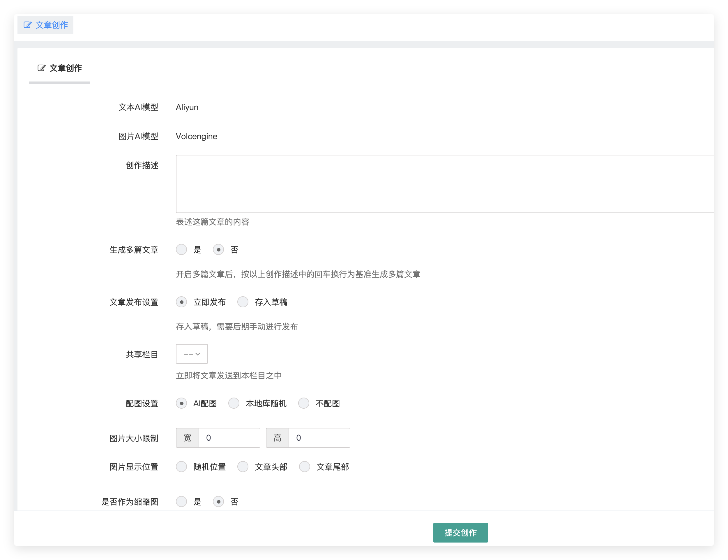The height and width of the screenshot is (560, 728).
Task: Choose 文章头部 for image display position
Action: (x=243, y=467)
